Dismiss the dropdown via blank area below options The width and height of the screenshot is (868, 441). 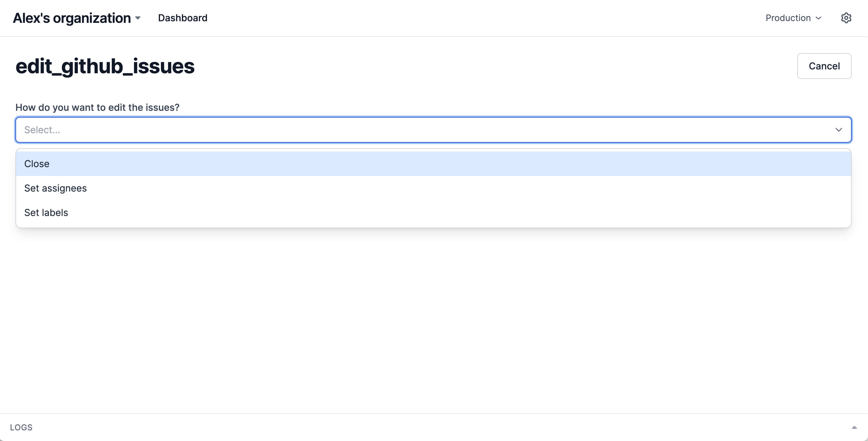coord(434,320)
